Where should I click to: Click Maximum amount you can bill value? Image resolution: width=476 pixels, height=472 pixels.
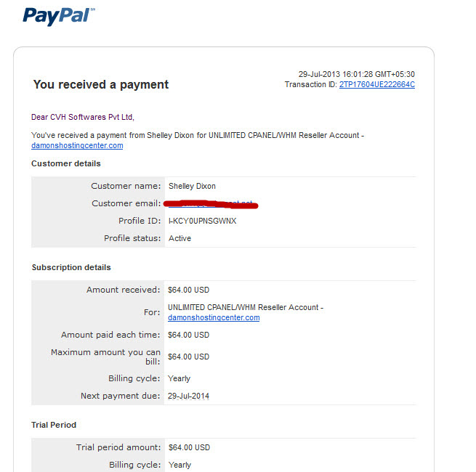(188, 357)
